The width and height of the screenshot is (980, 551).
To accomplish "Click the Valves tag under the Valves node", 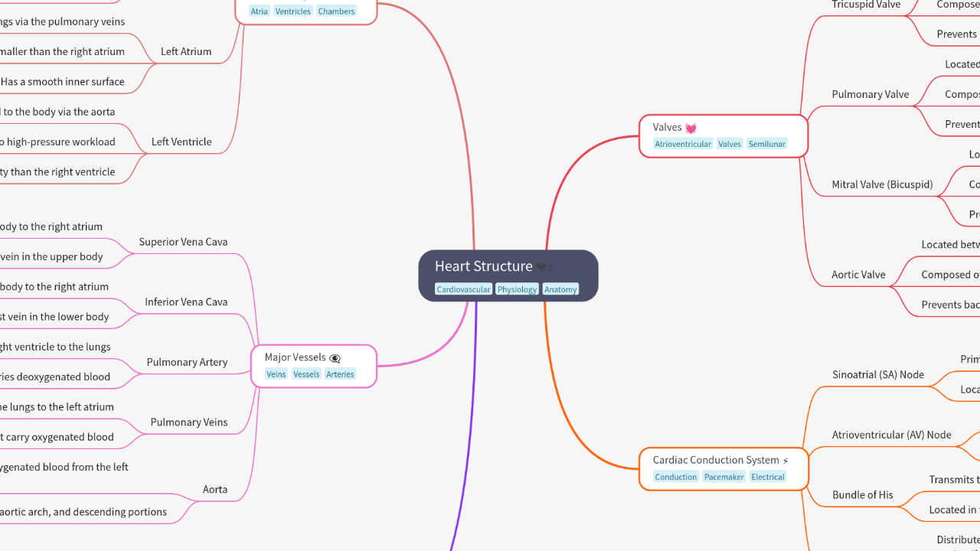I will (x=730, y=144).
